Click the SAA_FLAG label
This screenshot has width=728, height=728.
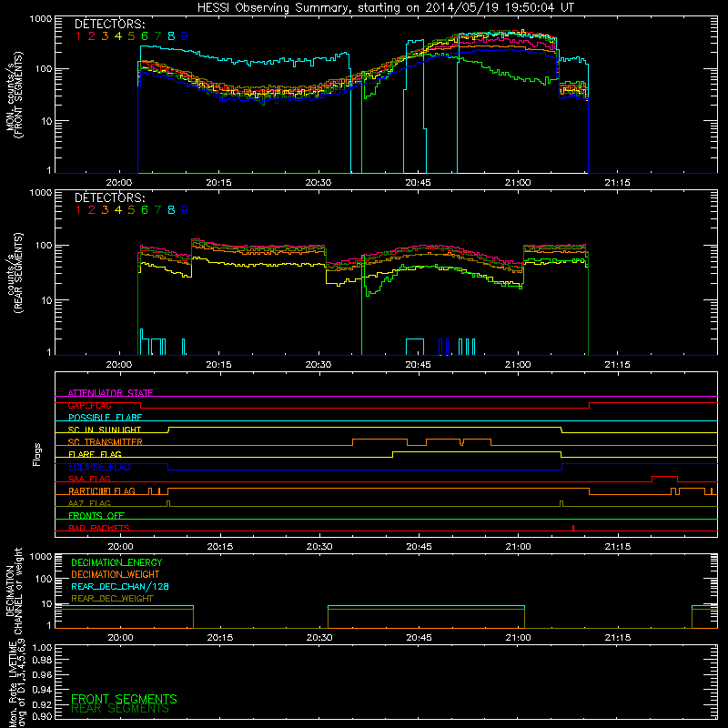[89, 479]
